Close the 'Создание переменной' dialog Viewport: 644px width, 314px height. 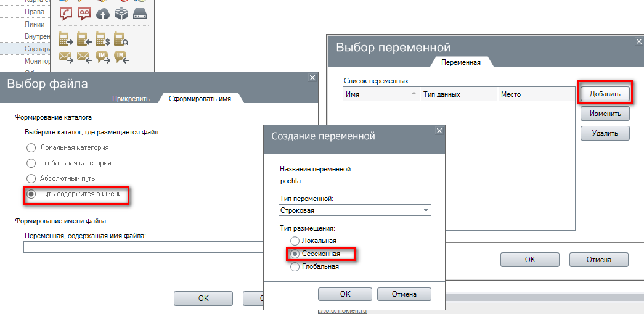(x=439, y=131)
